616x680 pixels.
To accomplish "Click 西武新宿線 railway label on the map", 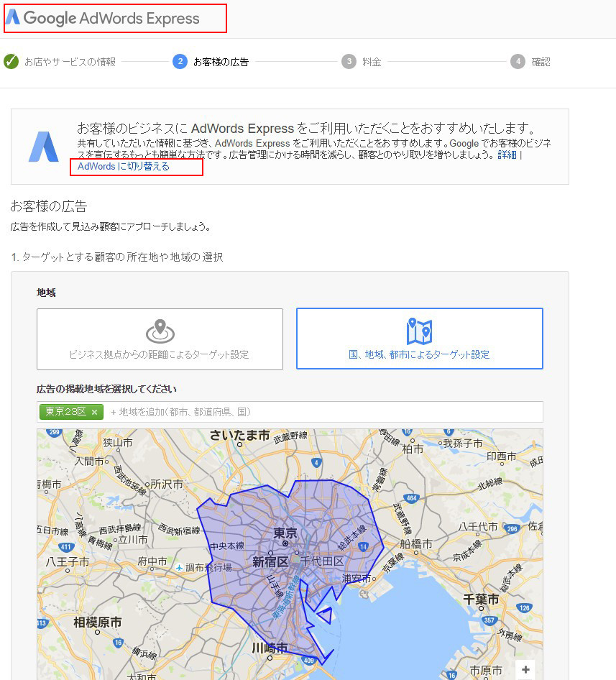I will pos(179,529).
